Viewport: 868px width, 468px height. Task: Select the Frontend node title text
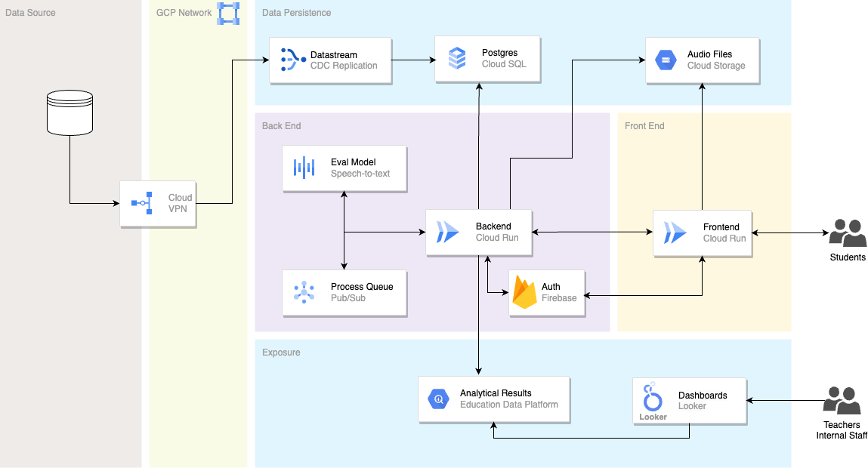point(721,226)
